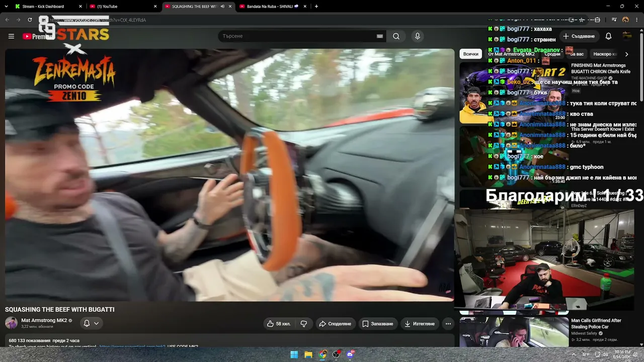The image size is (644, 362).
Task: Close the Bandata Na Ruba tab
Action: (305, 7)
